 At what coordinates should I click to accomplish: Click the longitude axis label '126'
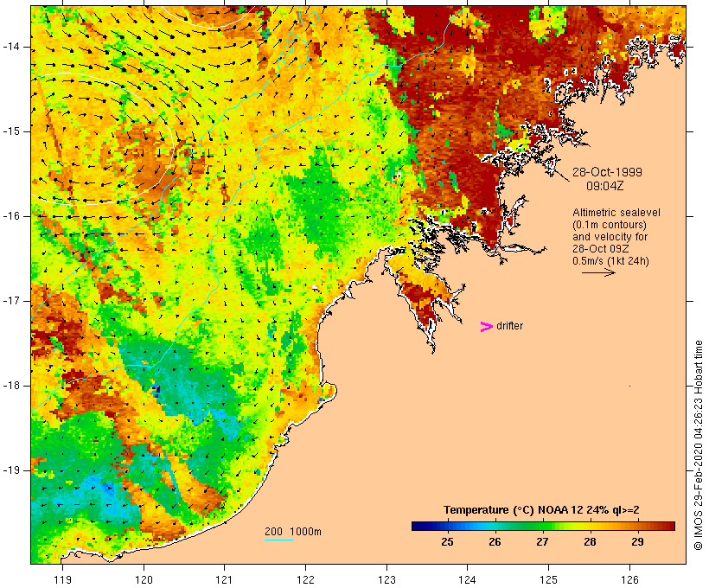pos(629,579)
